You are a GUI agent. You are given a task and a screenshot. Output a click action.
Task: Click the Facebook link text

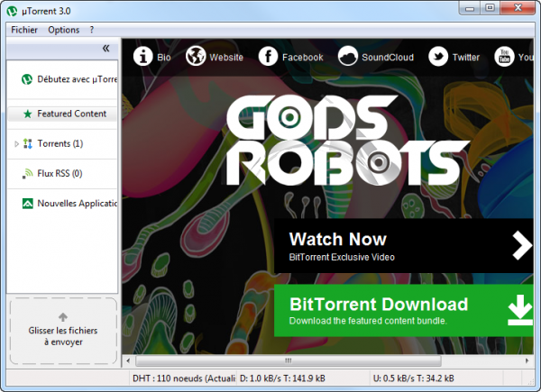point(303,58)
